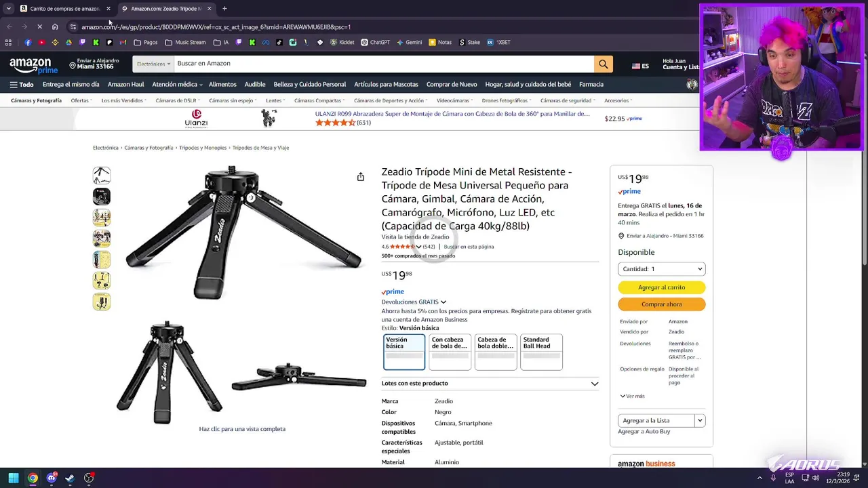
Task: Click Enviar a Alejandro Miami 33166 location
Action: (94, 64)
